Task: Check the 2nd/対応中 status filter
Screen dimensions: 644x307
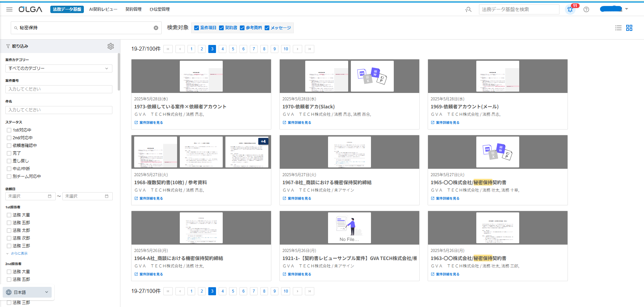Action: point(9,138)
